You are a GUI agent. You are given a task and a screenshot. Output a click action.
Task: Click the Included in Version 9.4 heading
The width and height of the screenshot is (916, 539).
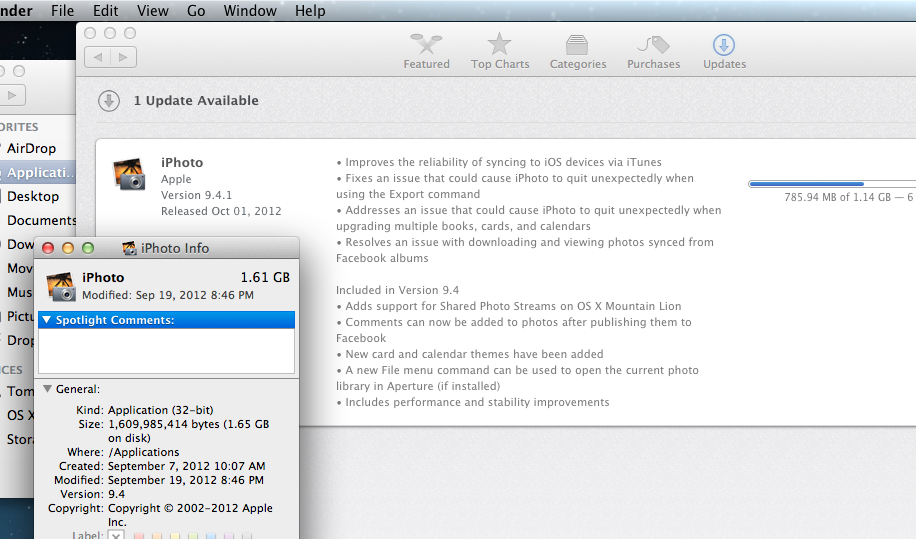click(x=397, y=290)
